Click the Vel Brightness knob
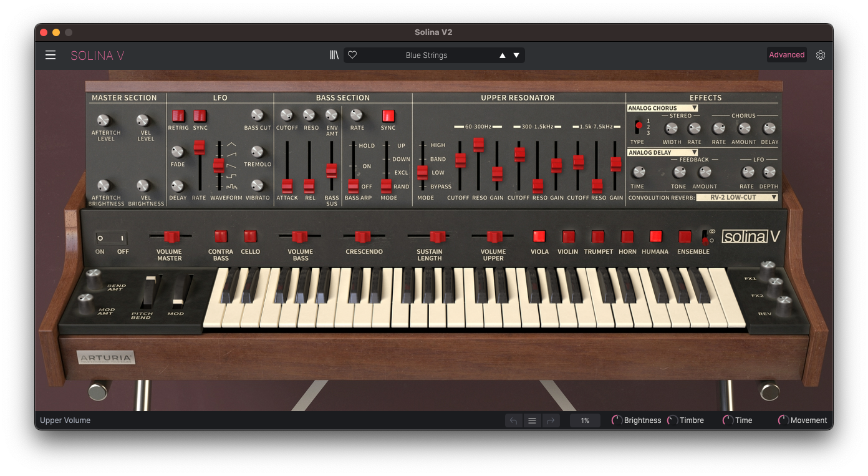Image resolution: width=868 pixels, height=476 pixels. [143, 185]
